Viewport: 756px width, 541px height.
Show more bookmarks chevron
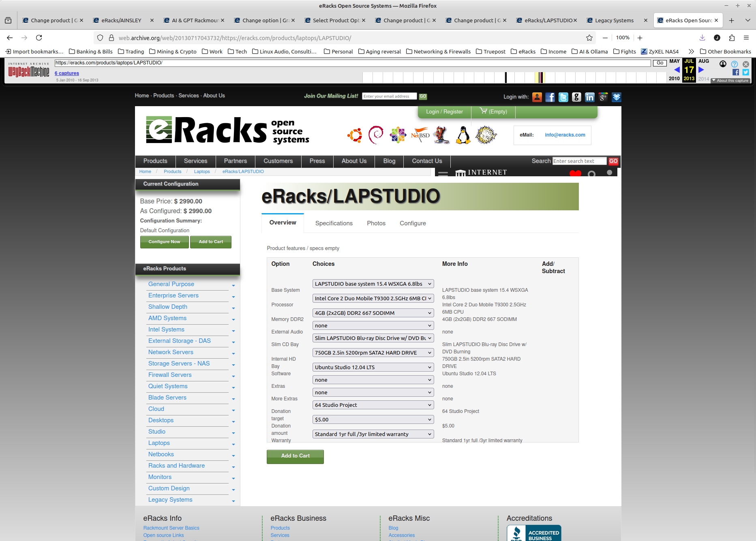click(x=691, y=51)
